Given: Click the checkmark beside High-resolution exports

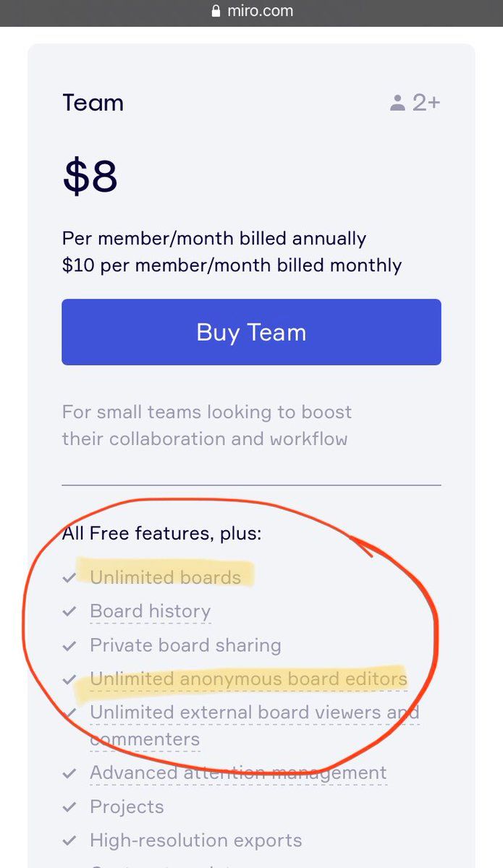Looking at the screenshot, I should click(x=69, y=841).
